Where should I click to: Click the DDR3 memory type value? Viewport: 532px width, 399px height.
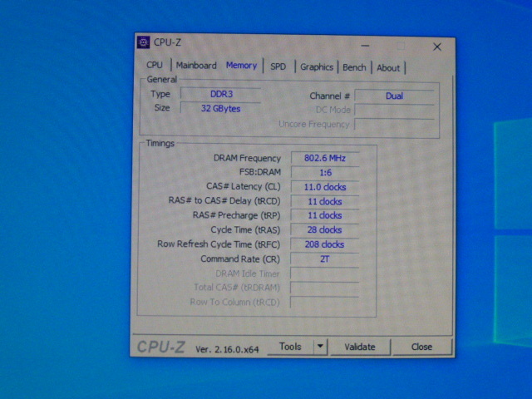click(221, 94)
